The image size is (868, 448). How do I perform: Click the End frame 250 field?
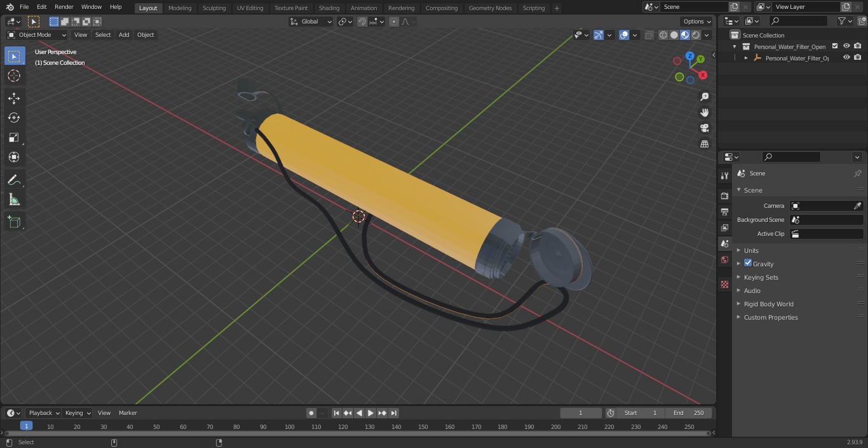click(689, 413)
